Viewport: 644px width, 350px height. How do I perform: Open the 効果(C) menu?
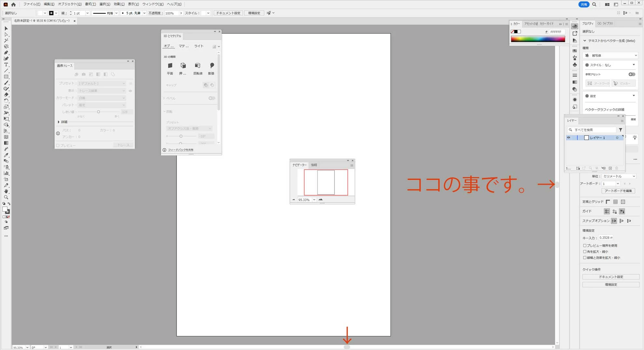(119, 4)
